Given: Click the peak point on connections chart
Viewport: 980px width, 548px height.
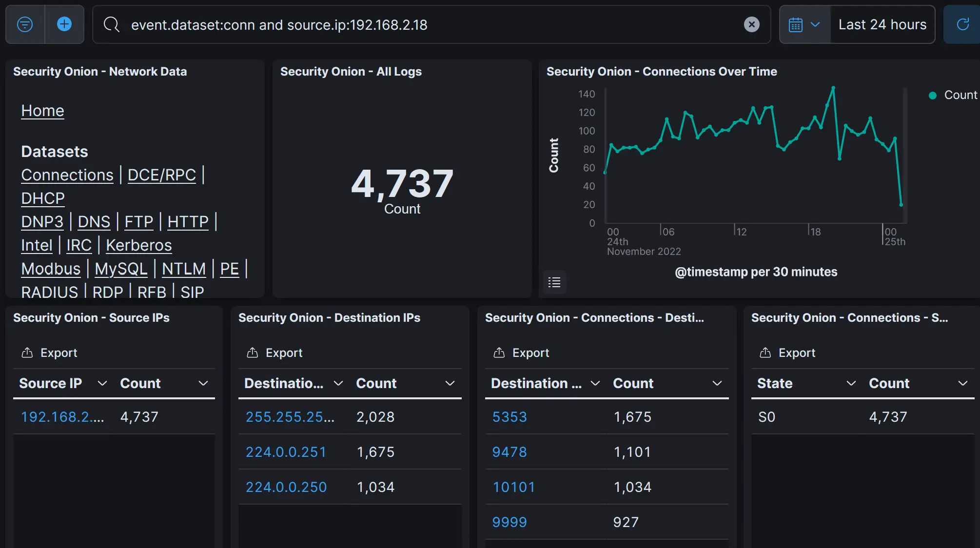Looking at the screenshot, I should click(x=833, y=88).
